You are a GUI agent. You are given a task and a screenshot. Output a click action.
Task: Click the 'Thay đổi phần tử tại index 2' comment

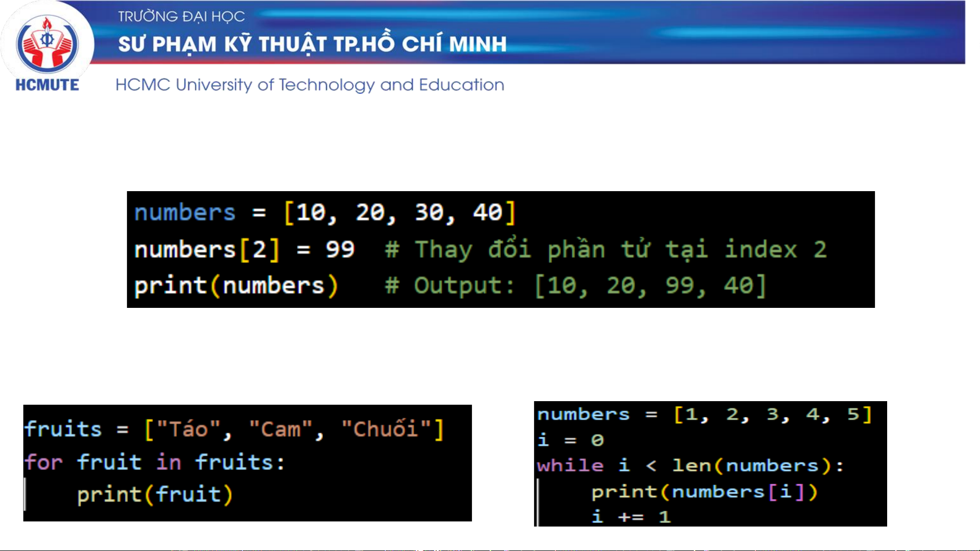pyautogui.click(x=605, y=250)
